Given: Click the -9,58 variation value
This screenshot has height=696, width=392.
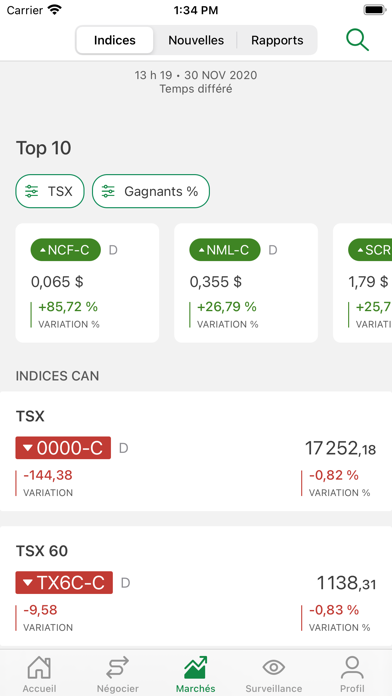Looking at the screenshot, I should (40, 610).
